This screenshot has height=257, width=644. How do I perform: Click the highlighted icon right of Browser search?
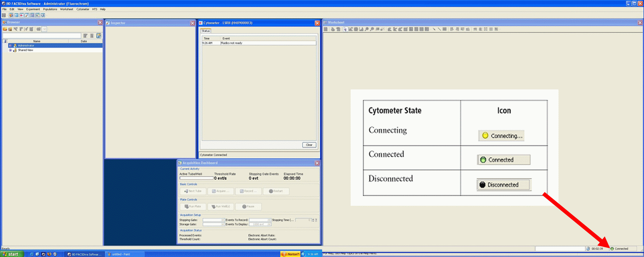click(x=99, y=36)
